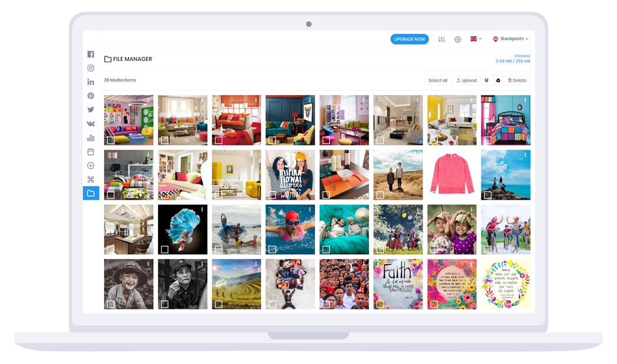Open the Stackposts account dropdown
The image size is (617, 364).
click(511, 39)
